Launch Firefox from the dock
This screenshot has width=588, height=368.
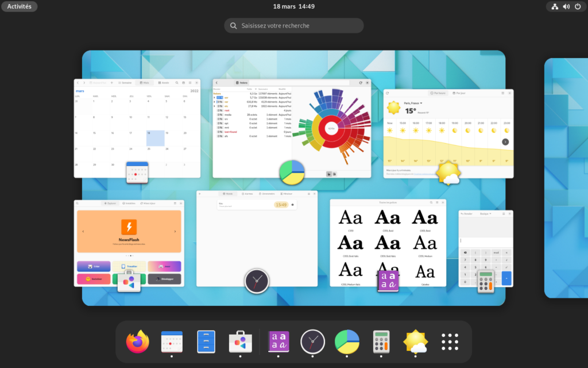138,342
